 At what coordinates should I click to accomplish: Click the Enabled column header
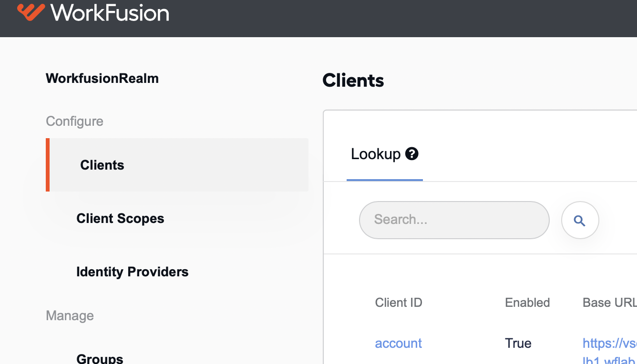527,303
